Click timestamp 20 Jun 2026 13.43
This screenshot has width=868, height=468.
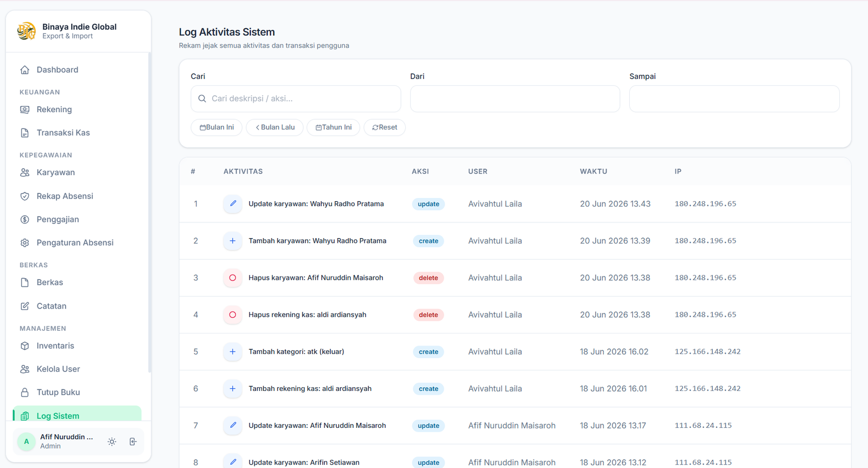(615, 204)
